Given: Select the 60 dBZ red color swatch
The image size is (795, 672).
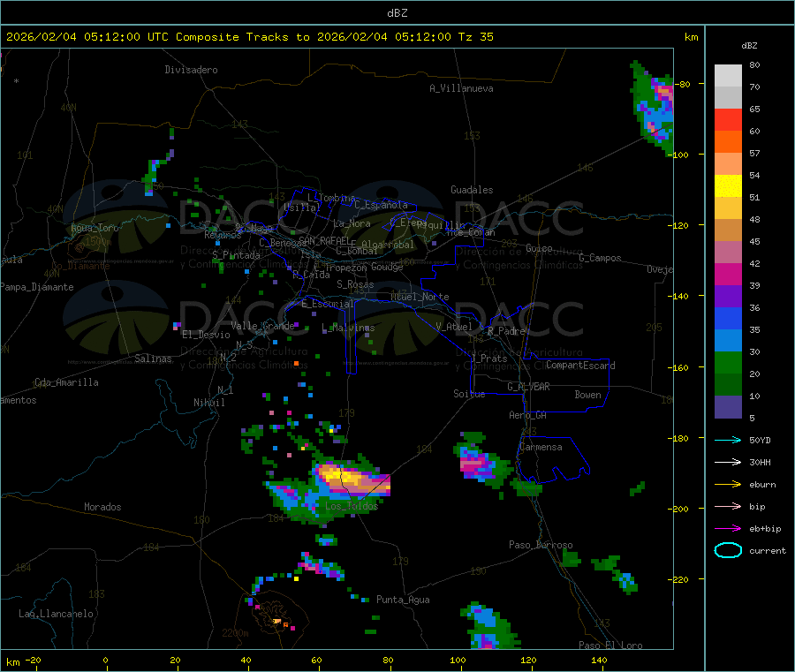Looking at the screenshot, I should click(x=728, y=119).
